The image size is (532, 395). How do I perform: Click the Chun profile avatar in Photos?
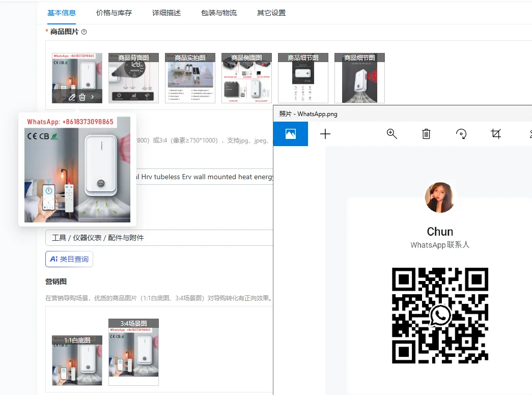440,197
